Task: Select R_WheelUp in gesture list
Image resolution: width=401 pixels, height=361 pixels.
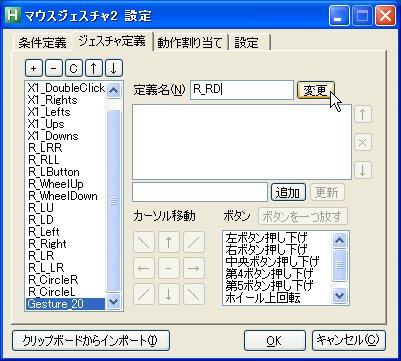Action: 66,184
